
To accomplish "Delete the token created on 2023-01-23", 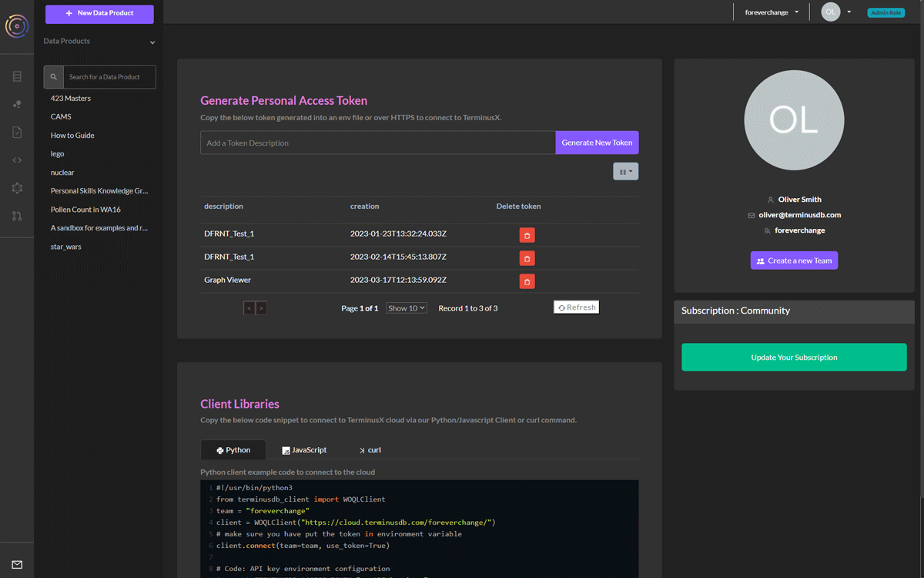I will (527, 234).
